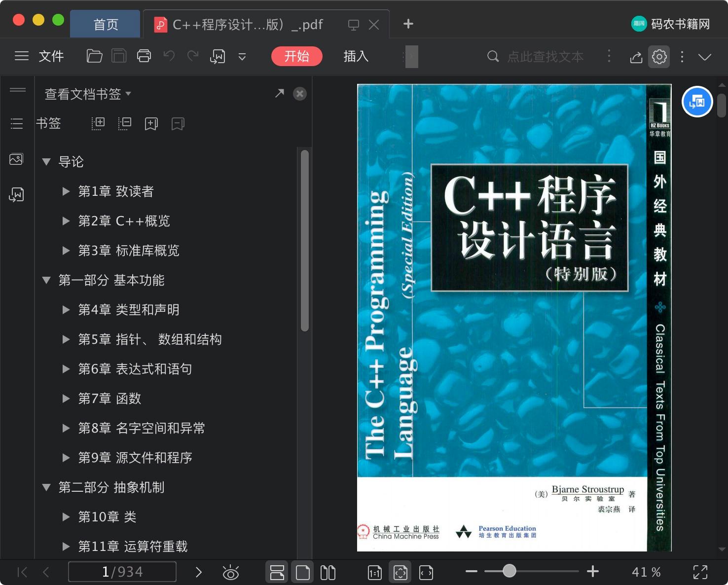Toggle fit page view
The height and width of the screenshot is (585, 728).
(400, 572)
